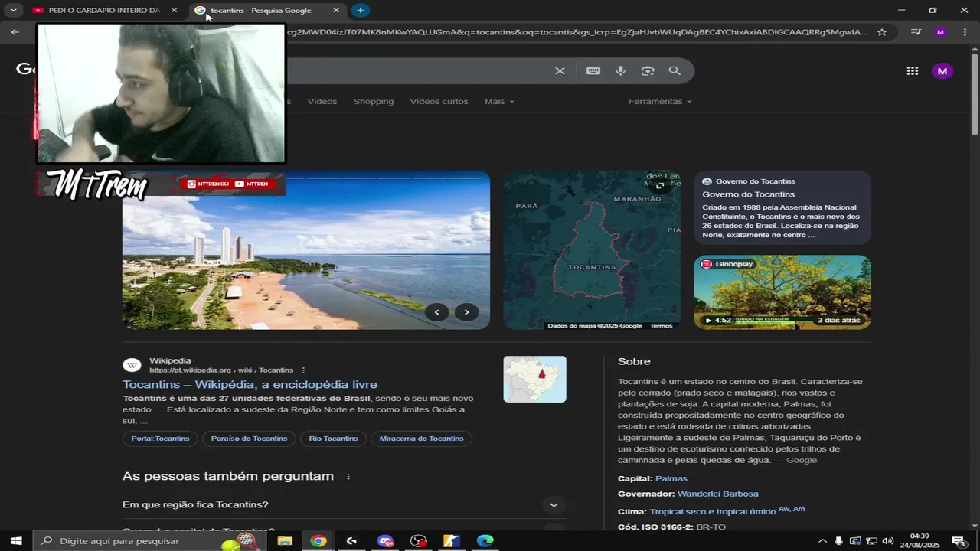Viewport: 980px width, 551px height.
Task: Expand the Tocantins map thumbnail
Action: (x=659, y=185)
